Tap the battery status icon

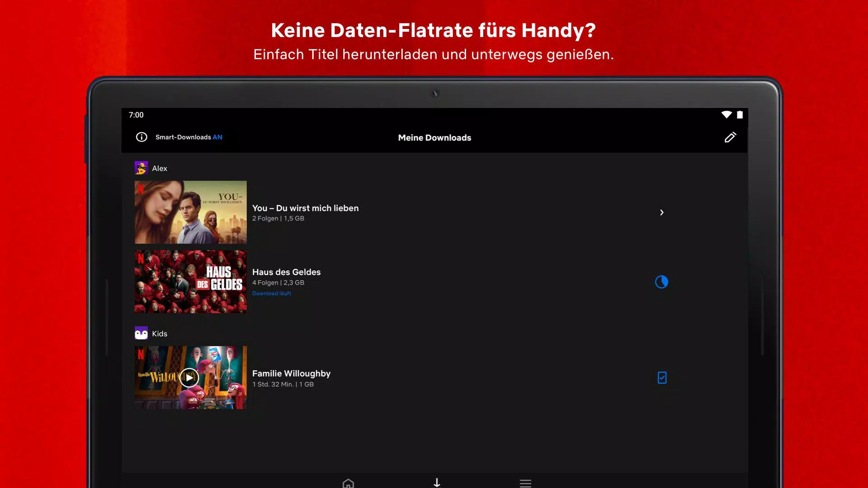click(740, 115)
